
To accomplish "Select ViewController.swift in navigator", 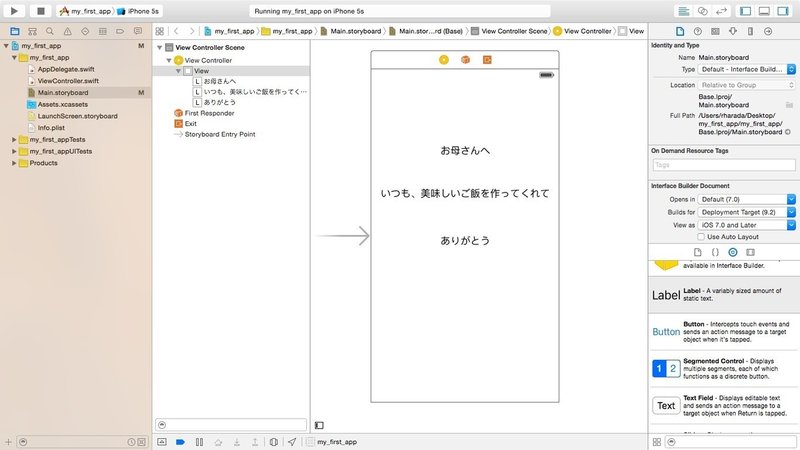I will click(x=68, y=81).
